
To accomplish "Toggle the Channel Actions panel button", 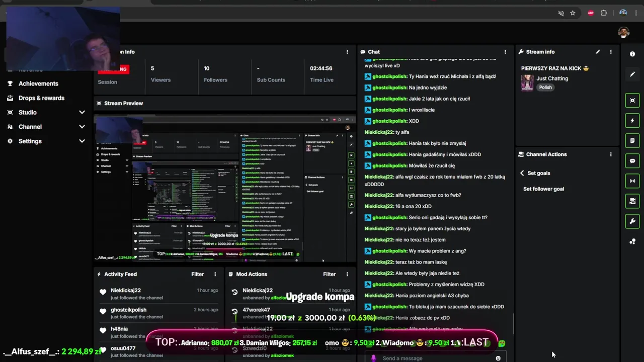I will pyautogui.click(x=632, y=201).
